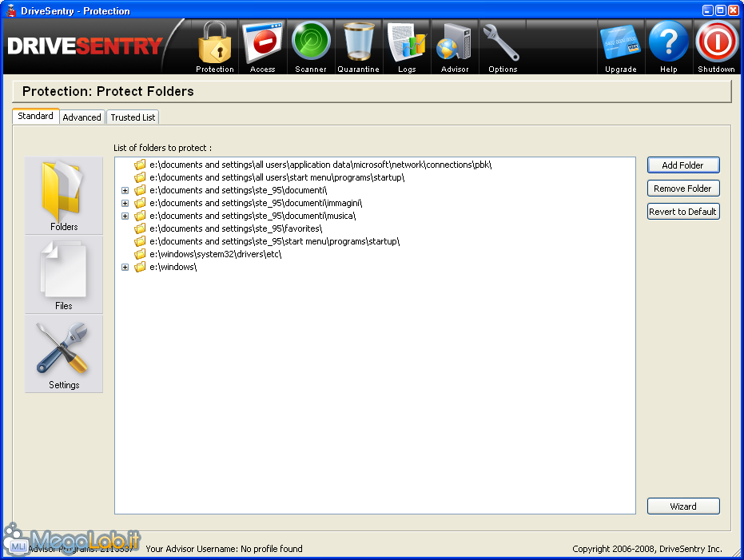
Task: Minimize the DriveSentry window
Action: pyautogui.click(x=708, y=10)
